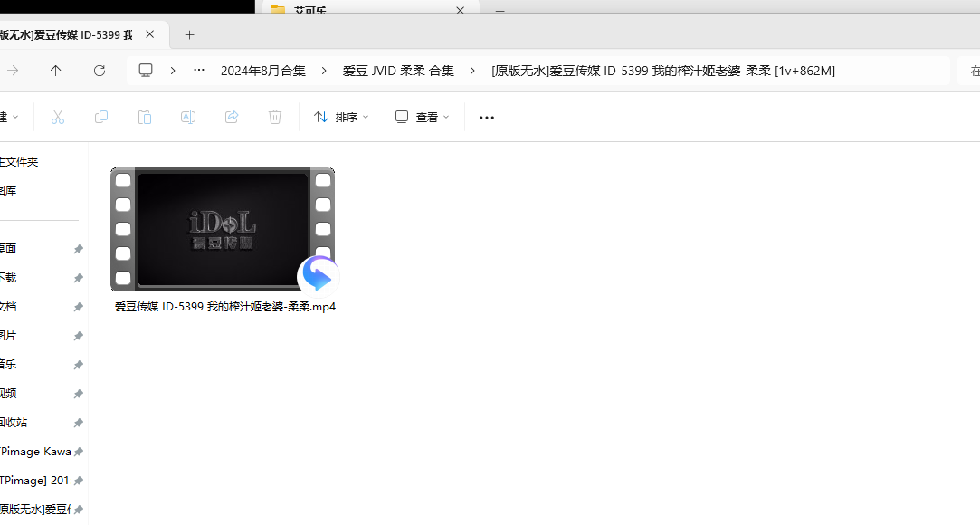The image size is (980, 525).
Task: Refresh the current folder
Action: click(100, 71)
